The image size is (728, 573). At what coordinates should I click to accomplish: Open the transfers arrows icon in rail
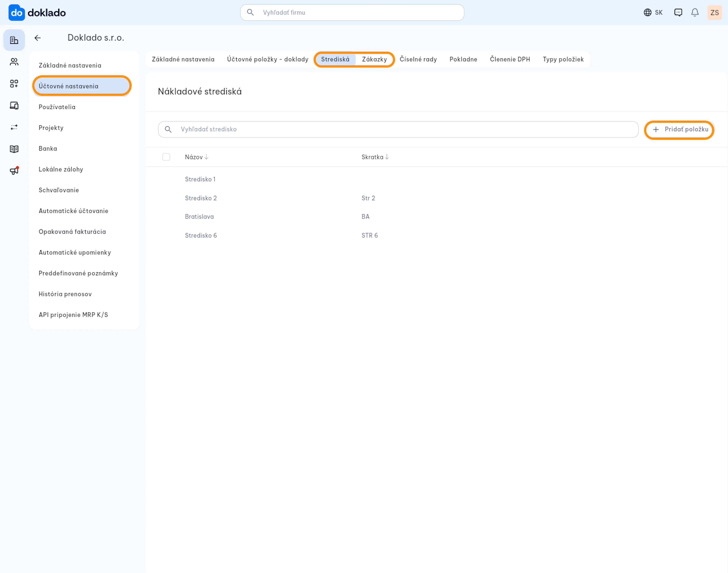(x=14, y=127)
